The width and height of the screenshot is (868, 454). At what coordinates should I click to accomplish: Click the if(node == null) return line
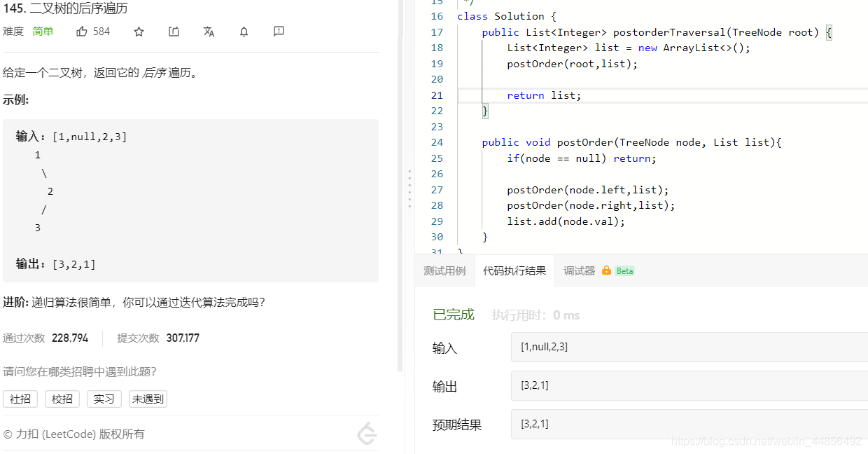click(x=582, y=158)
